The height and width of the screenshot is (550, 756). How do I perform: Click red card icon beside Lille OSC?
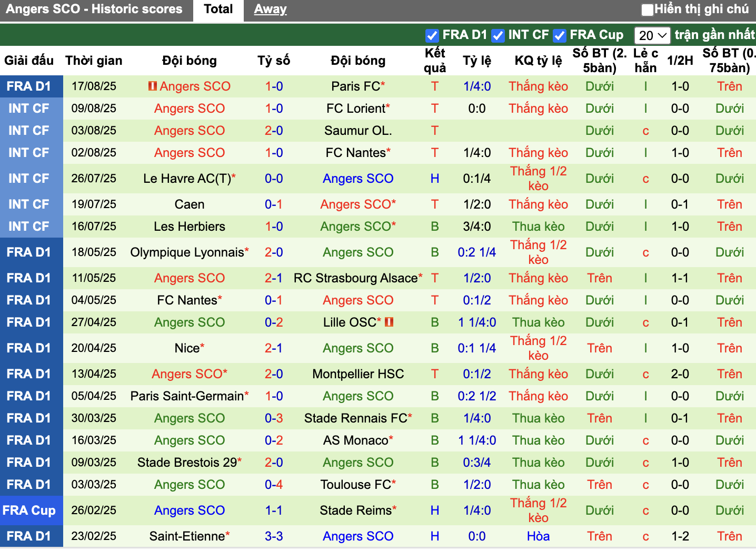[x=389, y=322]
